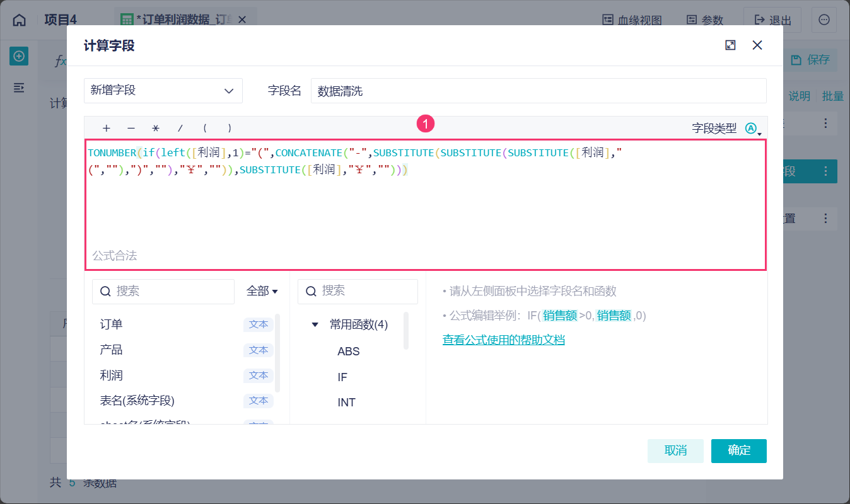The image size is (850, 504).
Task: Close the 订单利润数据 tab
Action: [x=243, y=20]
